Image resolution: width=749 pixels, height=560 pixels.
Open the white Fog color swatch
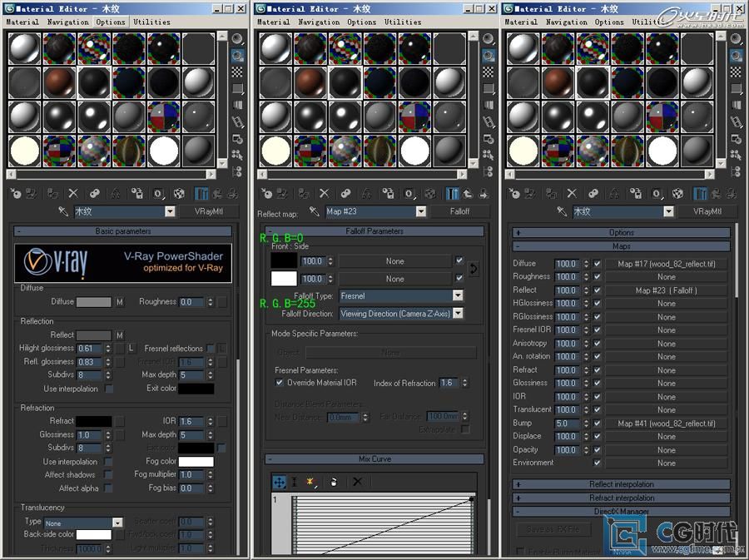point(196,461)
